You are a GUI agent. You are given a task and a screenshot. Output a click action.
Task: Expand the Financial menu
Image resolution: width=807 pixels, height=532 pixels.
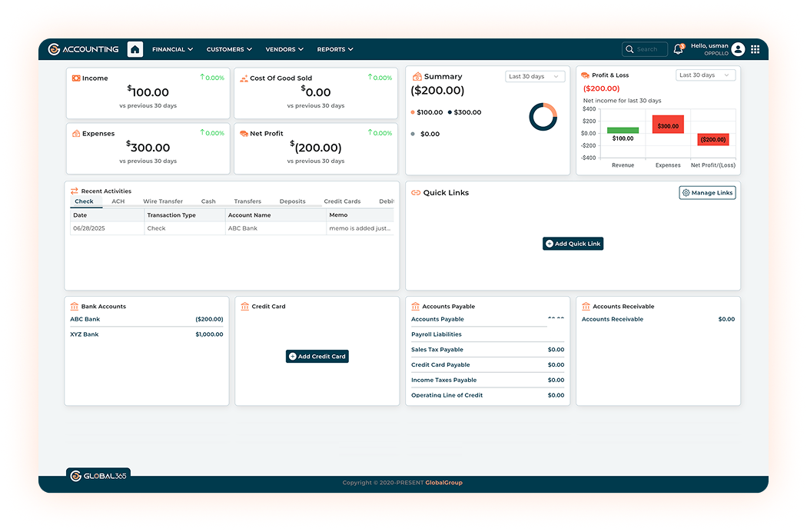pyautogui.click(x=172, y=49)
